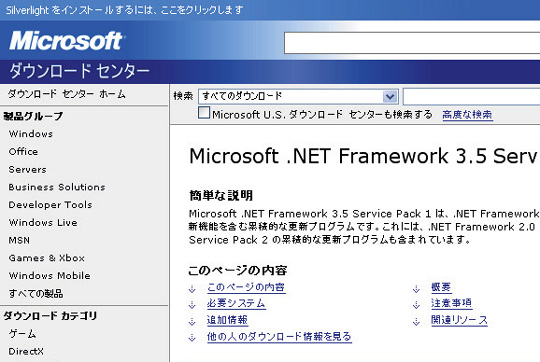Click down-arrow icon beside 注意事項
The image size is (540, 362).
coord(416,305)
